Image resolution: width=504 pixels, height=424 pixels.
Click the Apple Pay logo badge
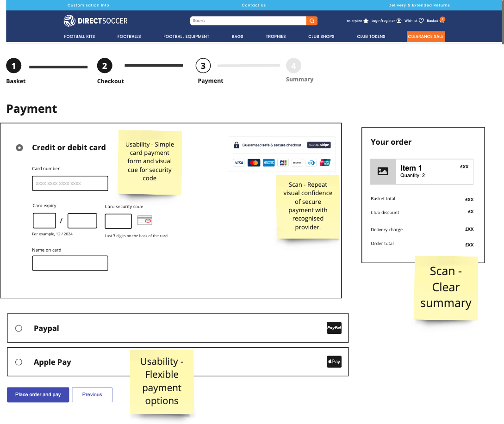(334, 362)
